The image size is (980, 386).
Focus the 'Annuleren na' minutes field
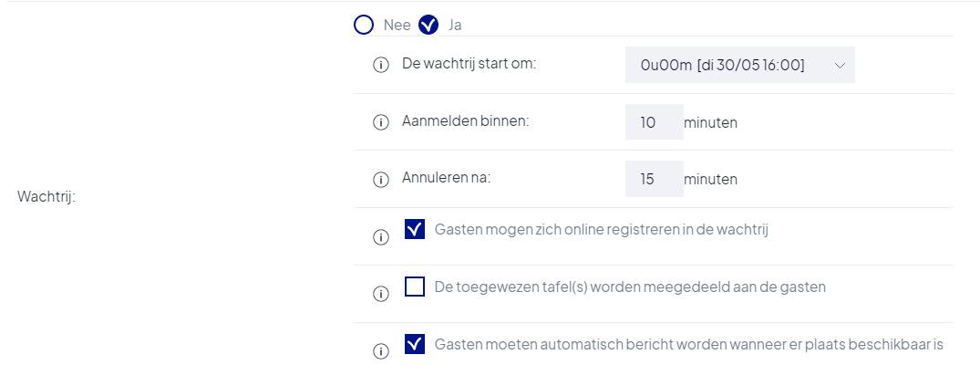(655, 179)
